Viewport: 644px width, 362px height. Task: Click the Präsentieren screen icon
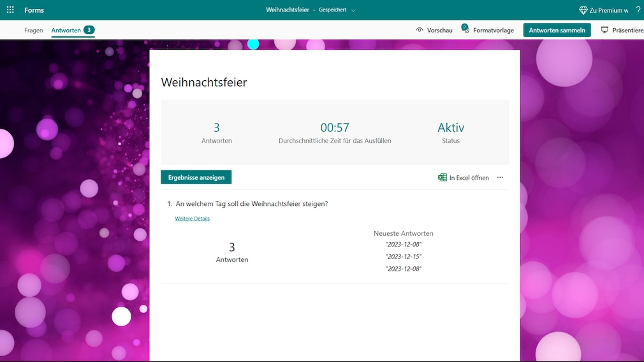pyautogui.click(x=604, y=30)
